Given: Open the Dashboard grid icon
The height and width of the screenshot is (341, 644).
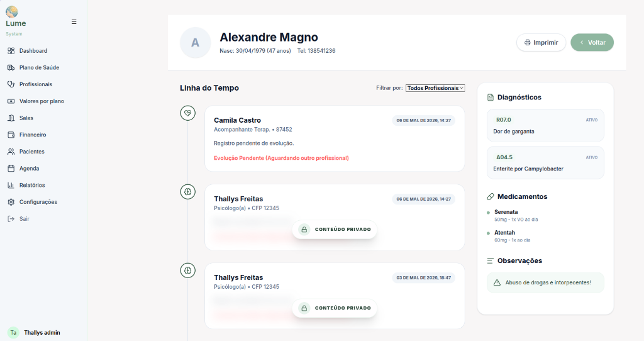Looking at the screenshot, I should pyautogui.click(x=11, y=51).
